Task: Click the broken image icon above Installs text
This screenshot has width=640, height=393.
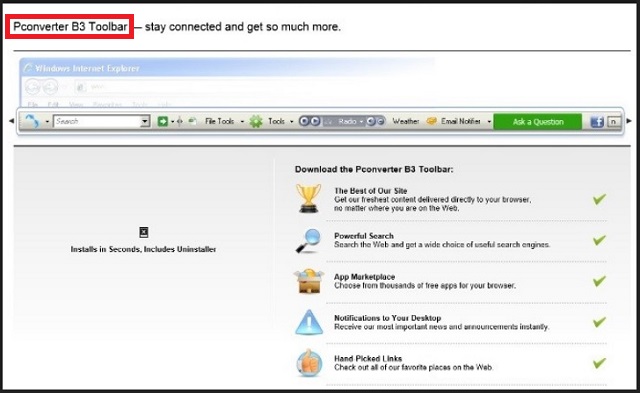Action: click(x=144, y=232)
